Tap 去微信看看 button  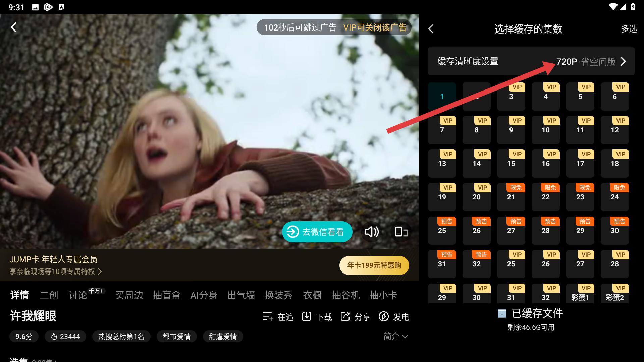(317, 232)
